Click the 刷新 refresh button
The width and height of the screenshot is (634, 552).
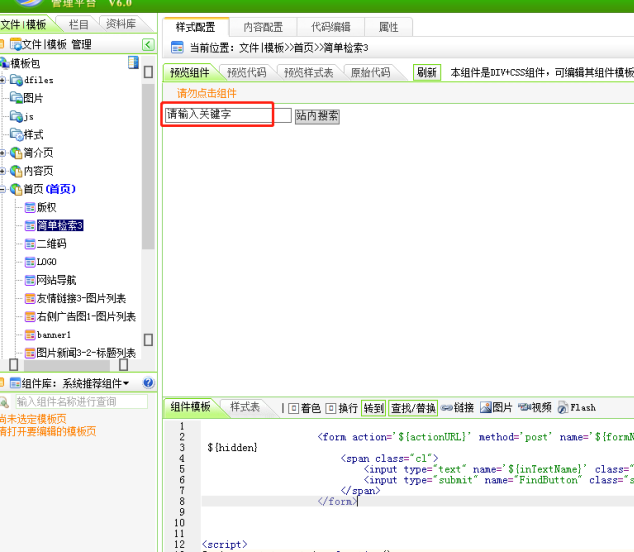pyautogui.click(x=427, y=73)
